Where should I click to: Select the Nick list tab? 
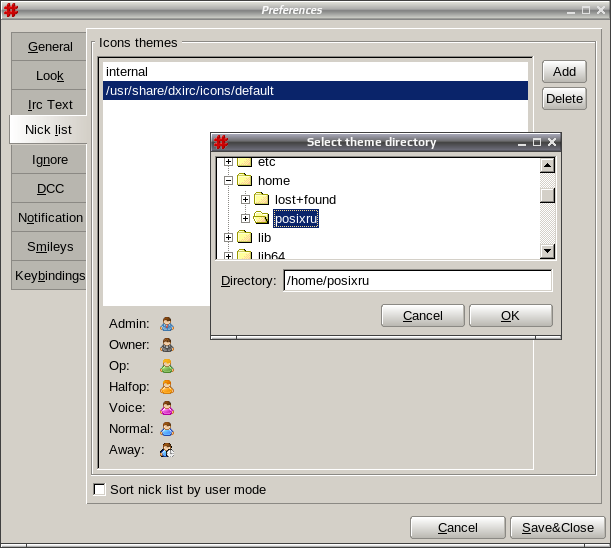click(x=48, y=129)
